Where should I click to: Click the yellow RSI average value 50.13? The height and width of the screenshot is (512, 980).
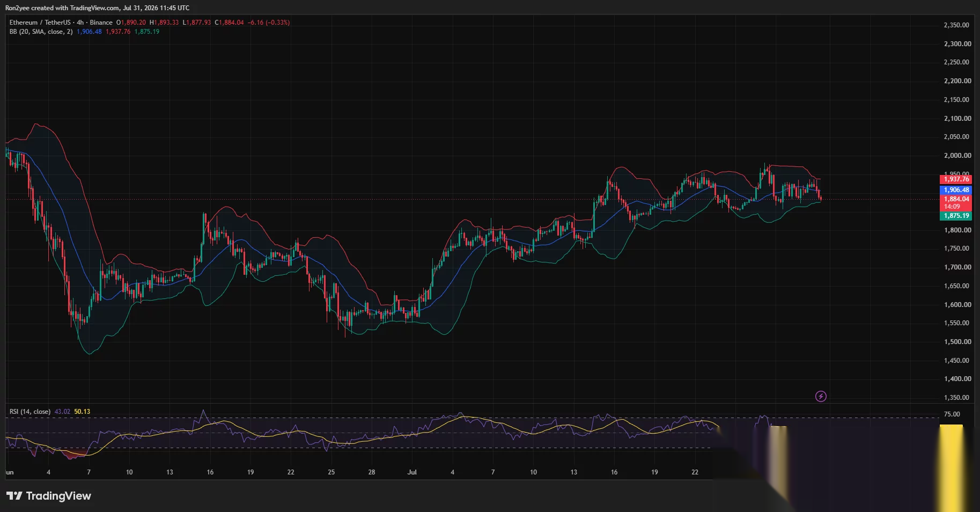click(82, 412)
